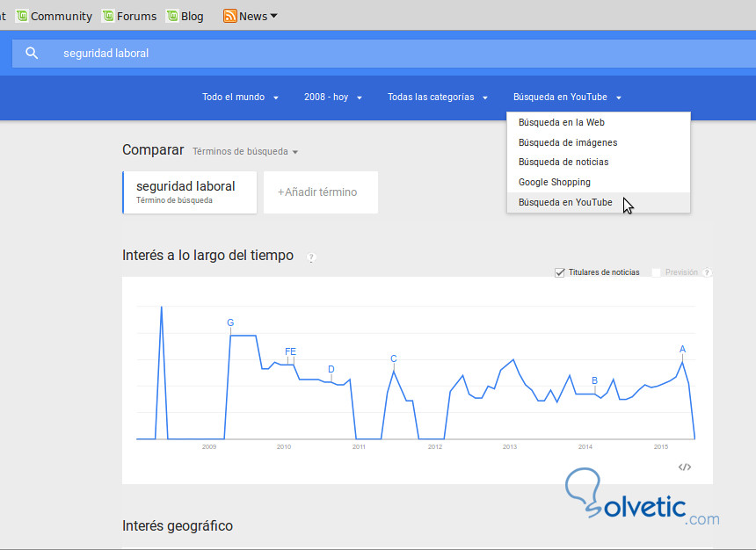Collapse the Búsqueda en YouTube dropdown header

(567, 97)
